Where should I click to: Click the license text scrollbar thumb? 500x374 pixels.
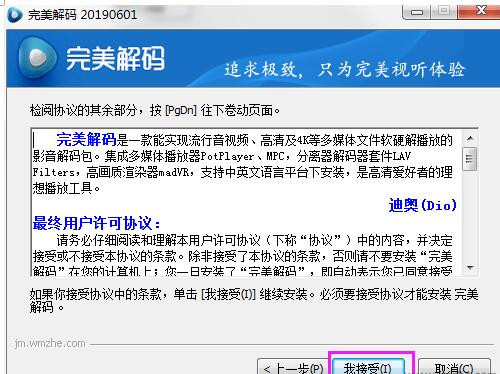(x=470, y=159)
